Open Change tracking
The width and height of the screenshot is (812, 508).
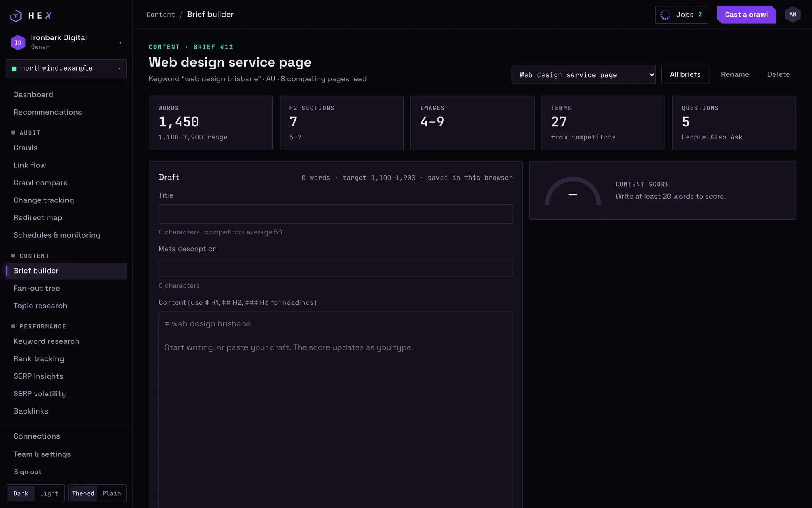coord(66,200)
